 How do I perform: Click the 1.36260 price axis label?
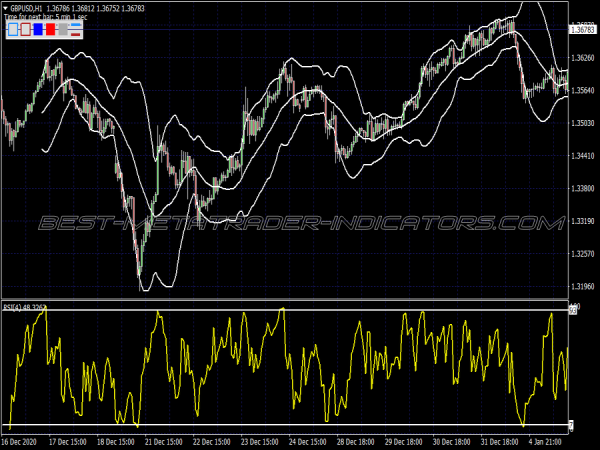[583, 58]
